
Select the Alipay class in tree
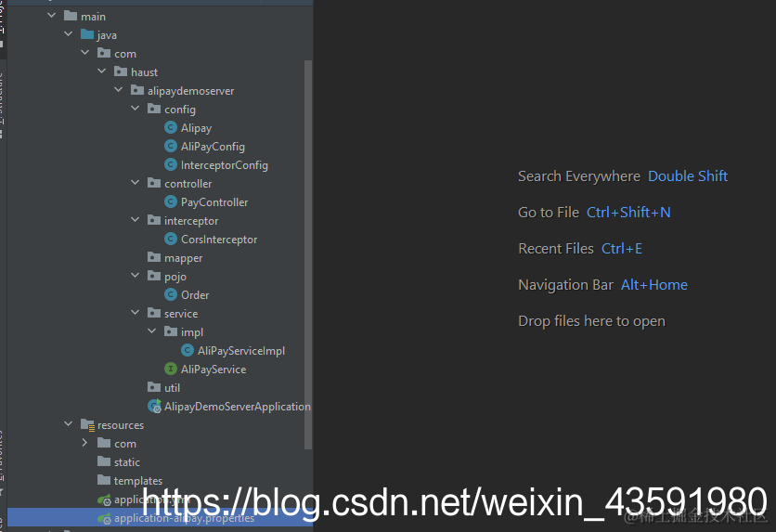(197, 128)
